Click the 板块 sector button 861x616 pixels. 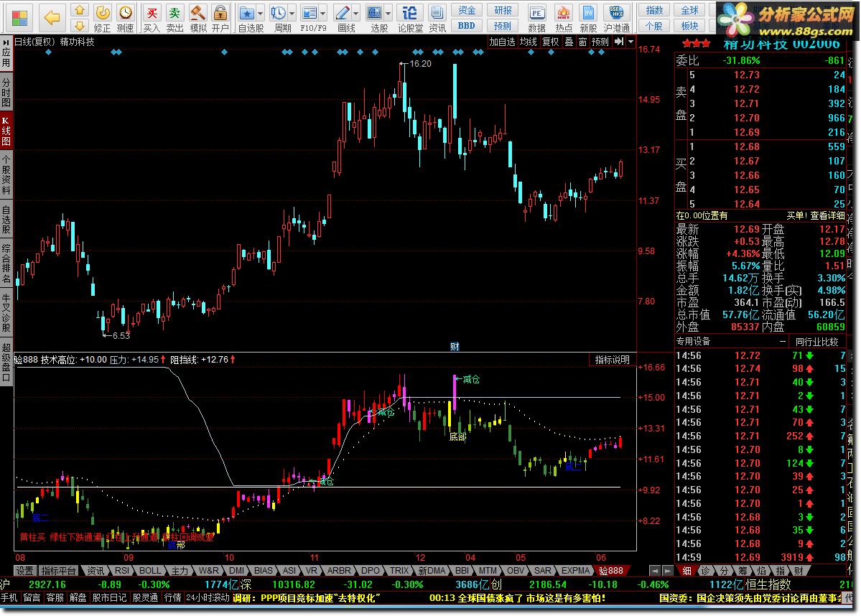[689, 26]
